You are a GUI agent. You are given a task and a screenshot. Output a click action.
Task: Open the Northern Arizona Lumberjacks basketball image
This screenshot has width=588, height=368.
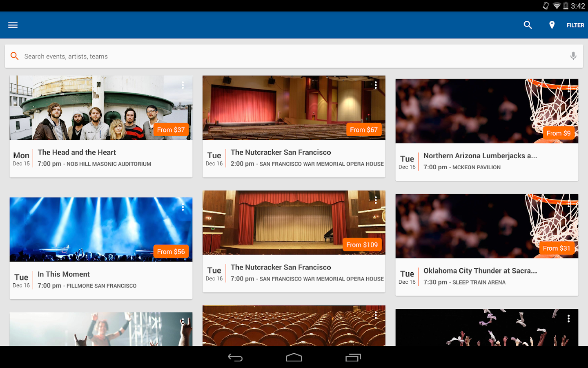(487, 111)
